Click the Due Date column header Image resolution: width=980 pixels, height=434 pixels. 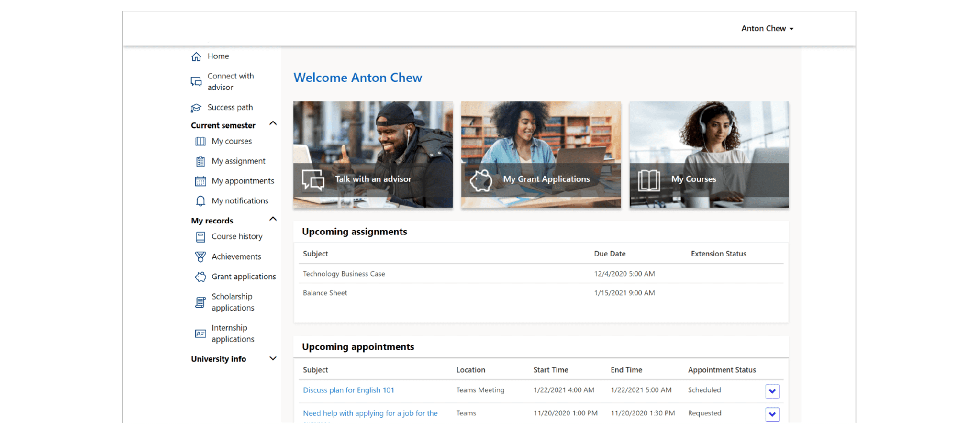(x=610, y=254)
